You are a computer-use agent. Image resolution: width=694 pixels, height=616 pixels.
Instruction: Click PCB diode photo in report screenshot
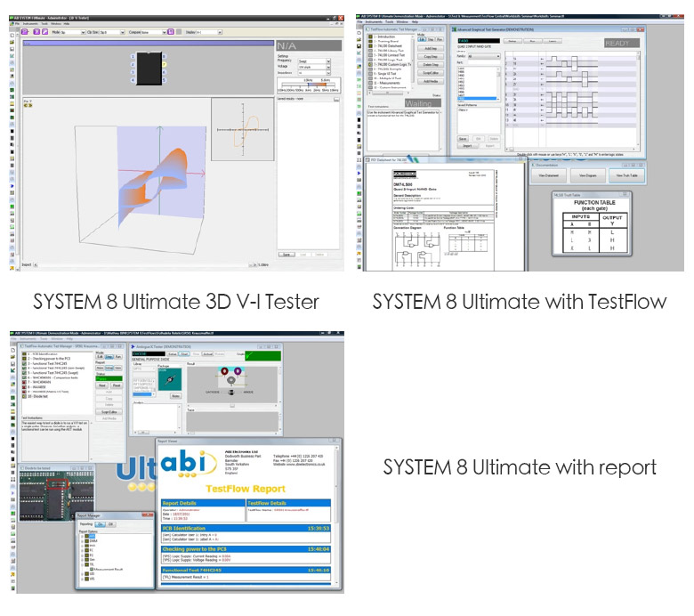57,495
